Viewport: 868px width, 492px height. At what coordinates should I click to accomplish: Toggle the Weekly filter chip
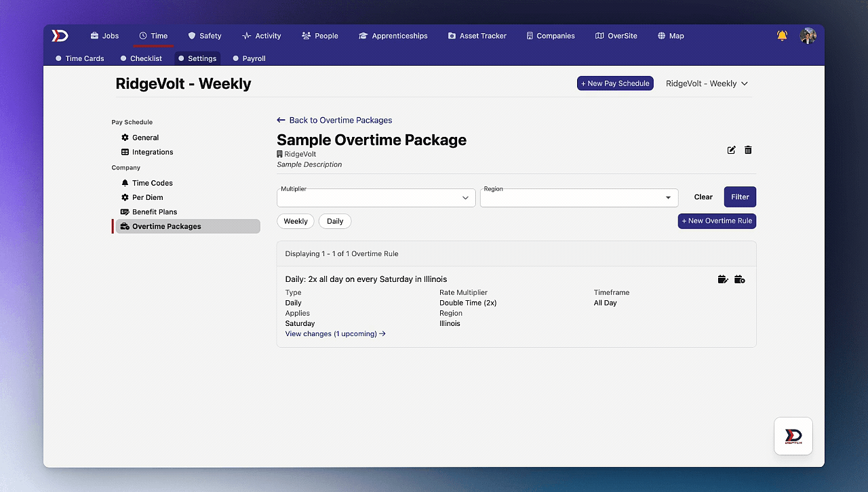[x=296, y=221]
